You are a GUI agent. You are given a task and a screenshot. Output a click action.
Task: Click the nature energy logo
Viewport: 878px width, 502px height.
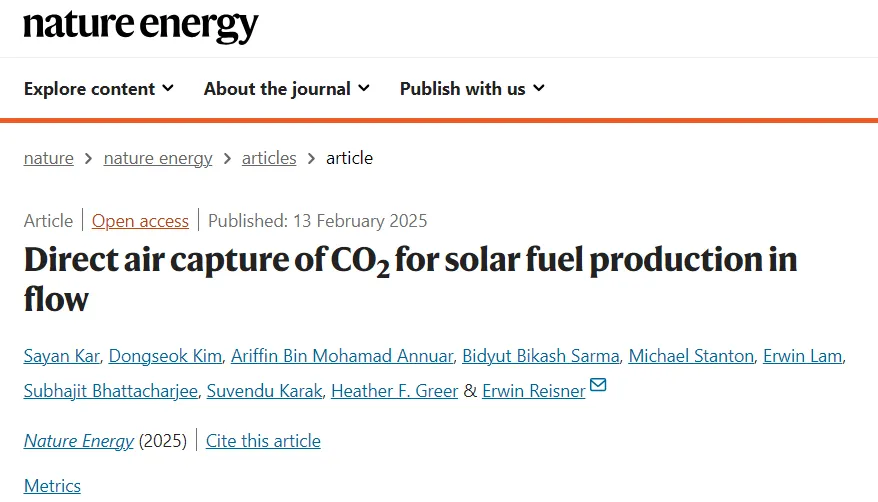tap(141, 25)
